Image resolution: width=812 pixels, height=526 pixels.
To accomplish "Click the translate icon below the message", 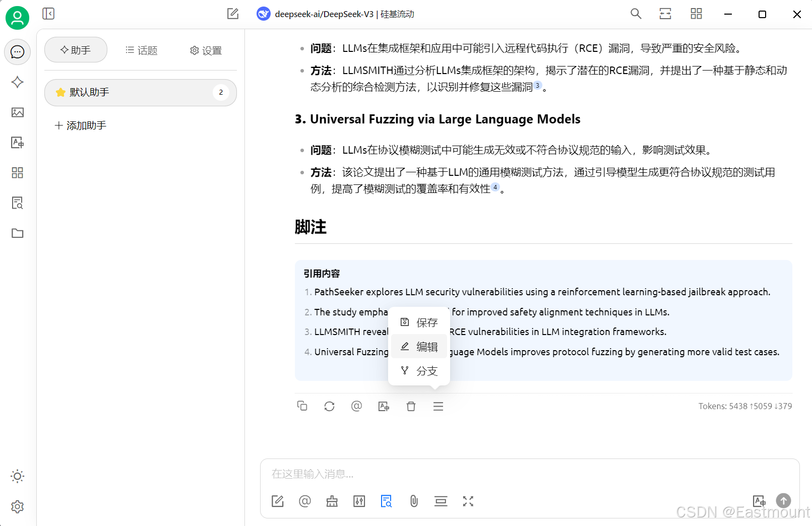I will 384,406.
